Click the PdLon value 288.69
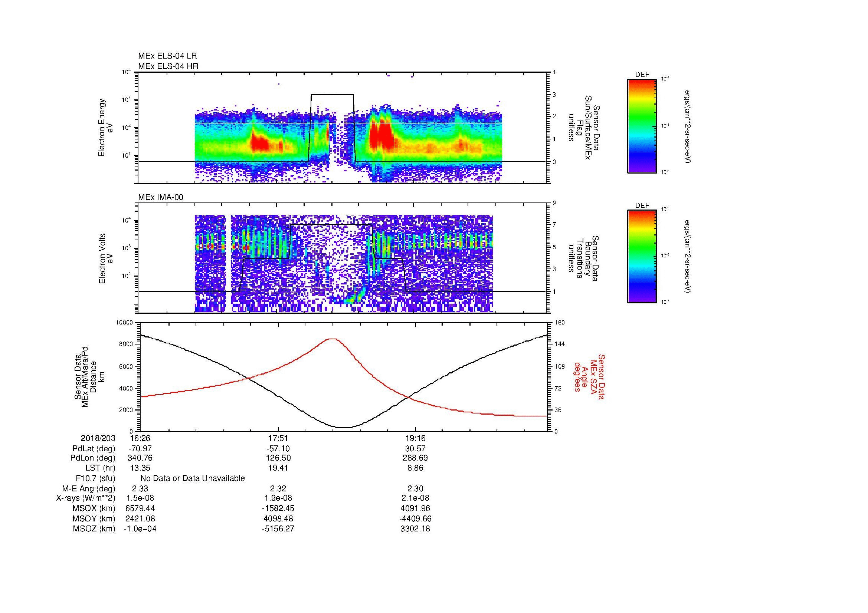This screenshot has width=868, height=613. click(x=415, y=458)
